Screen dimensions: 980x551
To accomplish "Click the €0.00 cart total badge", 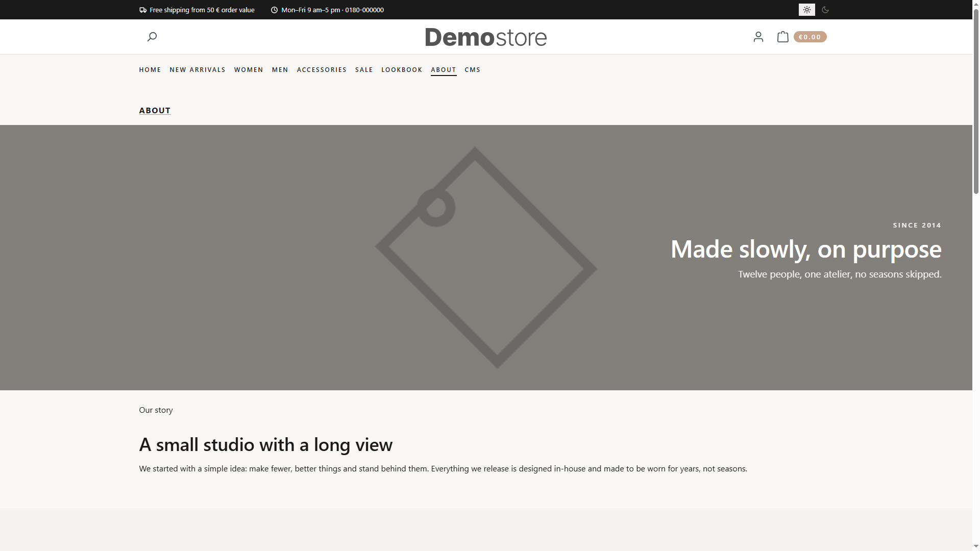I will pyautogui.click(x=810, y=37).
